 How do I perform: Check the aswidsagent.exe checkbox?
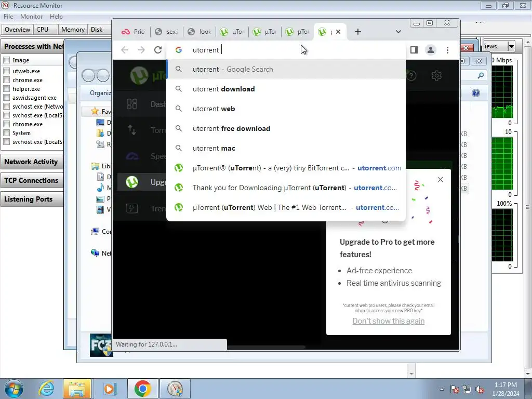point(6,97)
